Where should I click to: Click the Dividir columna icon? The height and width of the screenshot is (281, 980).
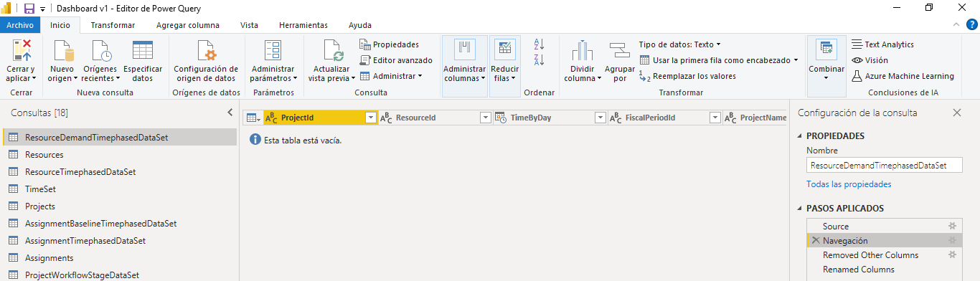click(x=583, y=50)
